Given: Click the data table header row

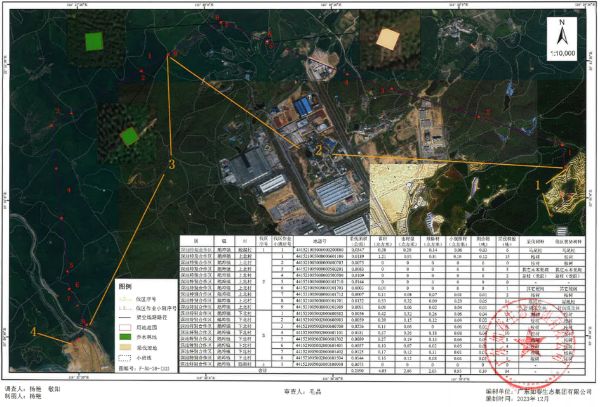Looking at the screenshot, I should pyautogui.click(x=356, y=241).
